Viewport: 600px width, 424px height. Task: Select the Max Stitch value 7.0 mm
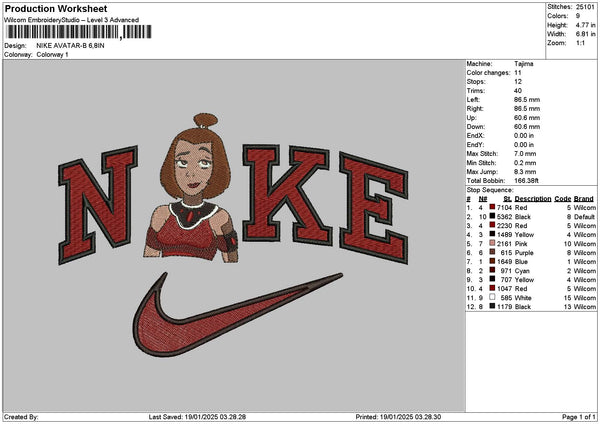pos(525,153)
